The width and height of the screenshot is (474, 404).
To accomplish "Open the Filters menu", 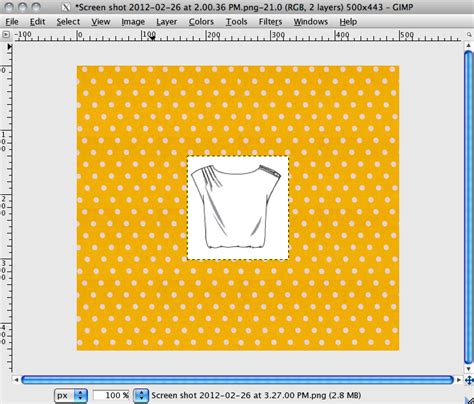I will pyautogui.click(x=270, y=22).
